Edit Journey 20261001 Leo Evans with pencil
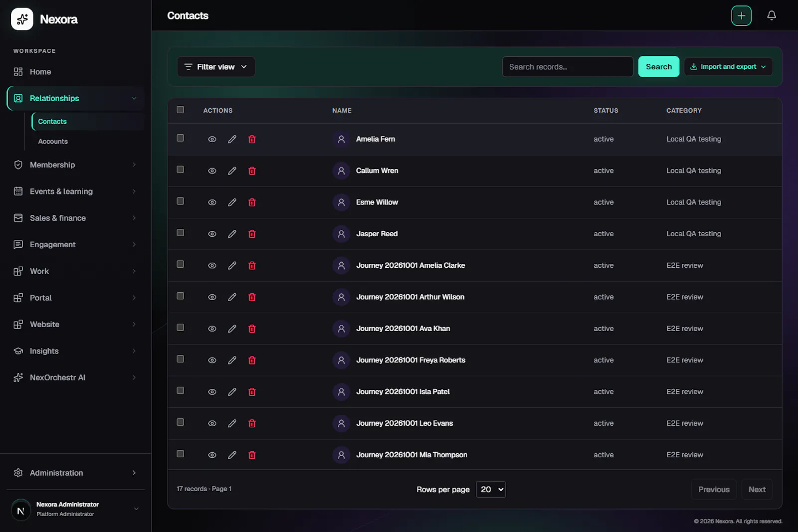Viewport: 798px width, 532px height. (232, 423)
